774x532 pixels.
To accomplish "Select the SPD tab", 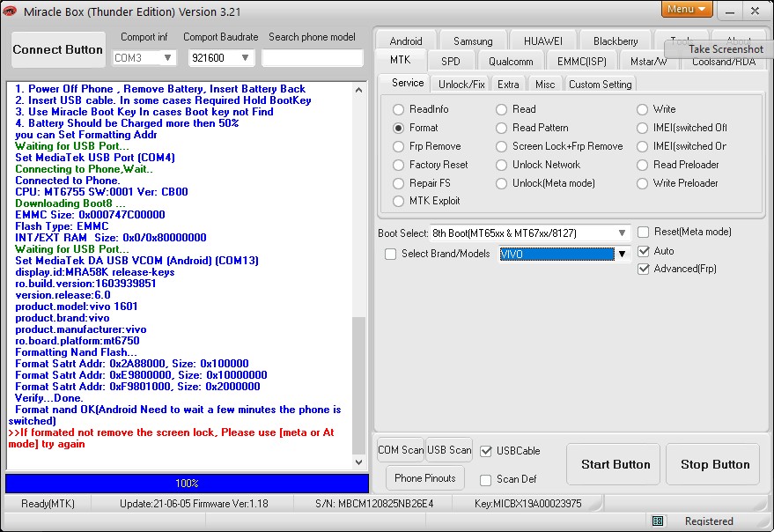I will (451, 62).
